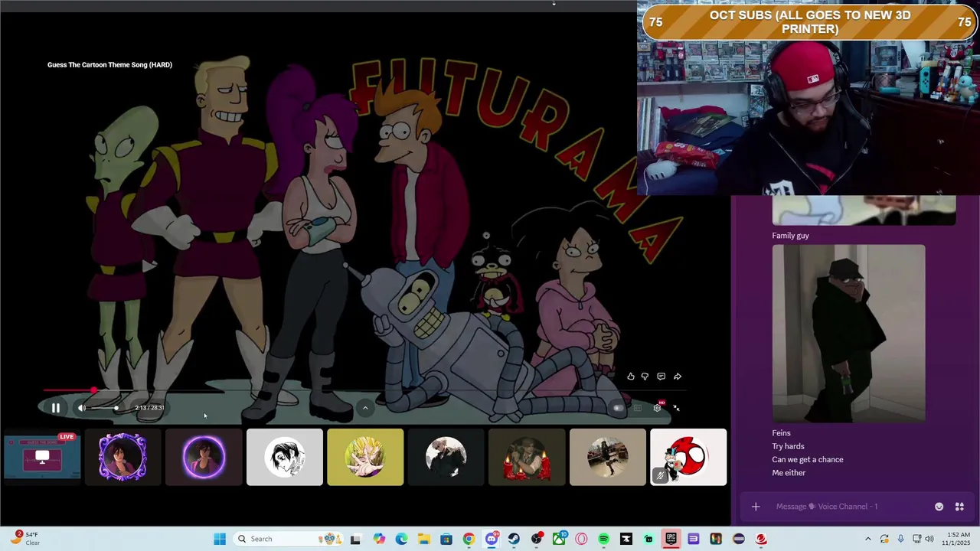Mute the video using the speaker icon
The width and height of the screenshot is (980, 551).
click(x=81, y=408)
